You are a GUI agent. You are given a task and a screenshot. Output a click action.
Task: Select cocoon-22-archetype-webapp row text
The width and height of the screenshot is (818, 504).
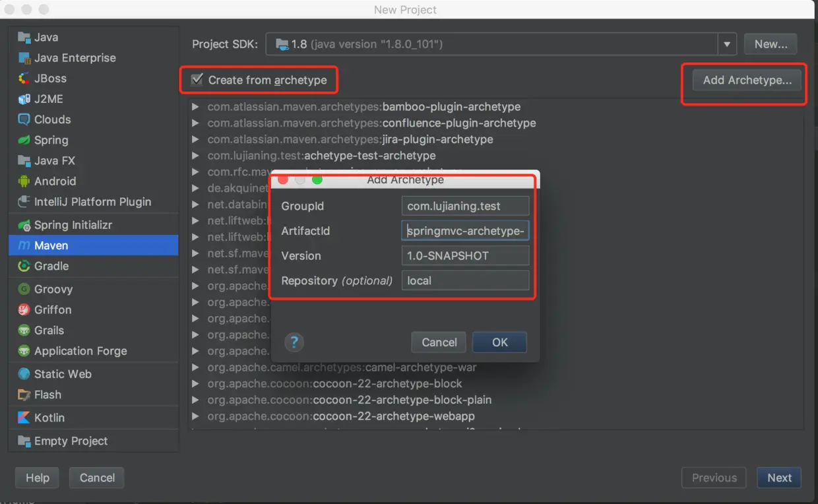click(341, 416)
